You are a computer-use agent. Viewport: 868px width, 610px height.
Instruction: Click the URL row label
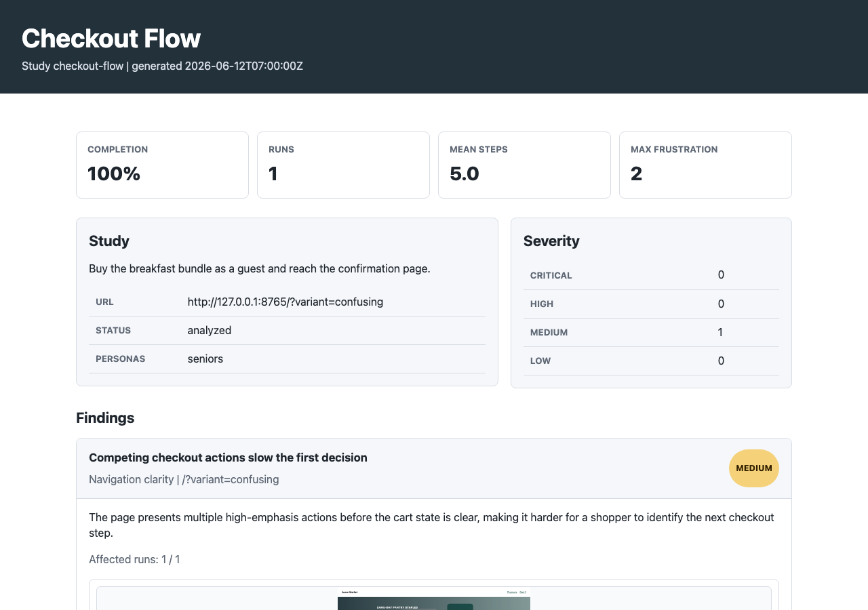(x=104, y=302)
